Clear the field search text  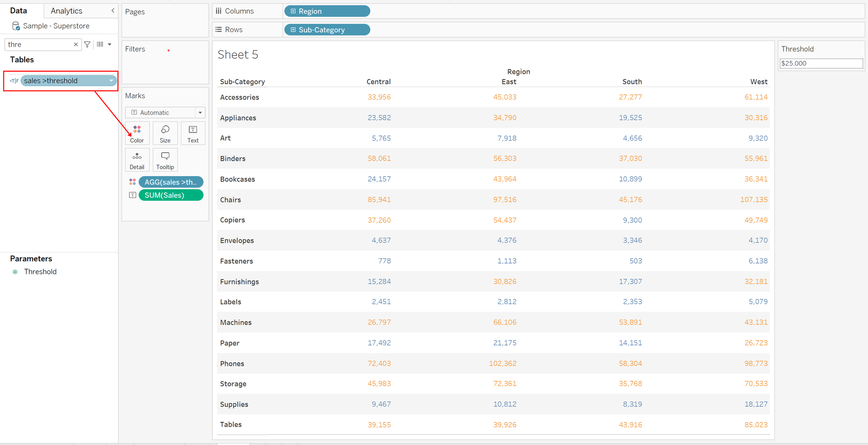76,44
